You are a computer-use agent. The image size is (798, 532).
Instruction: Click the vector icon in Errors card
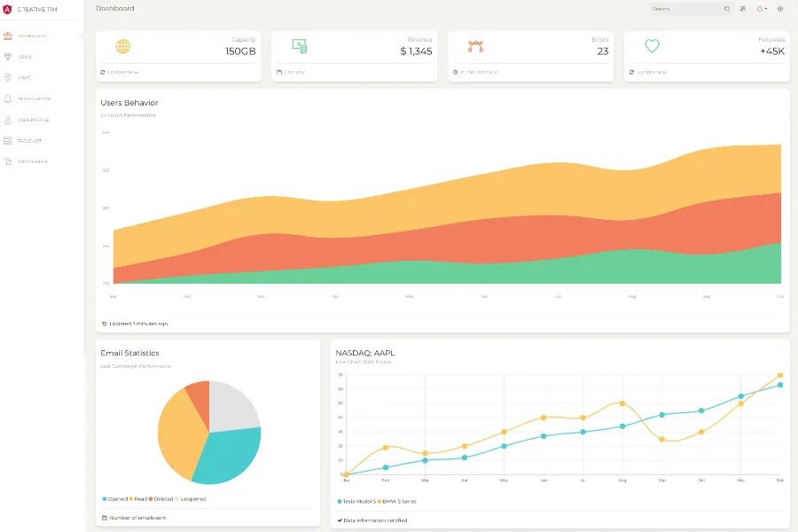475,47
